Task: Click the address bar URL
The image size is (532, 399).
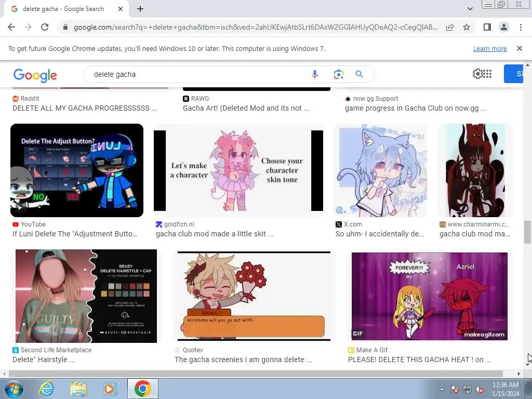Action: coord(255,27)
